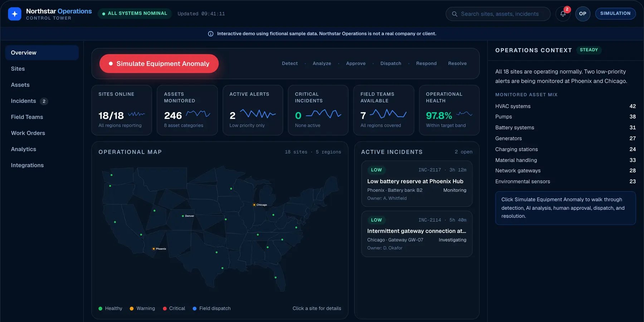Select the Dispatch workflow step

coord(391,64)
